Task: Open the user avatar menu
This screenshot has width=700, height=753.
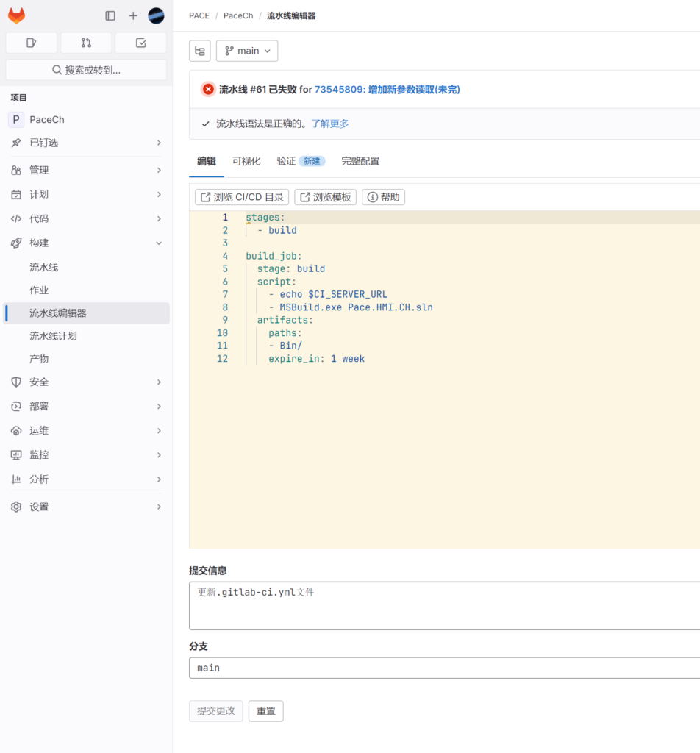Action: [x=156, y=15]
